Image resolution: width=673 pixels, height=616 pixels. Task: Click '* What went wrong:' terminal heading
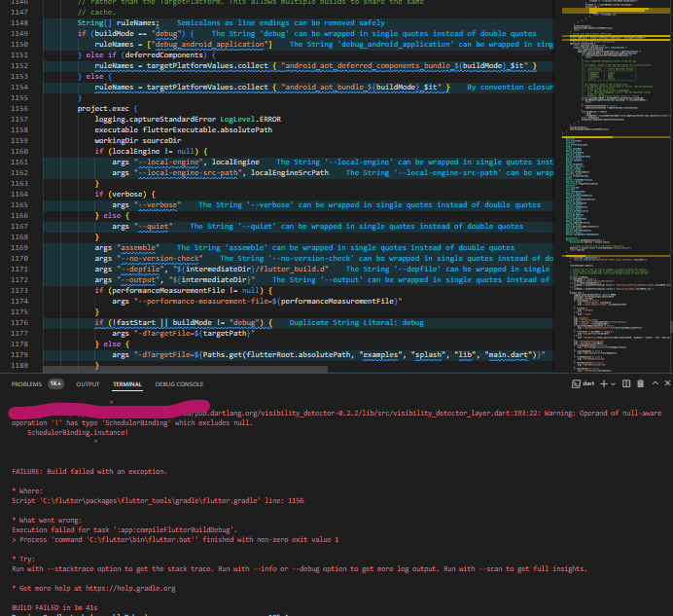(x=47, y=521)
